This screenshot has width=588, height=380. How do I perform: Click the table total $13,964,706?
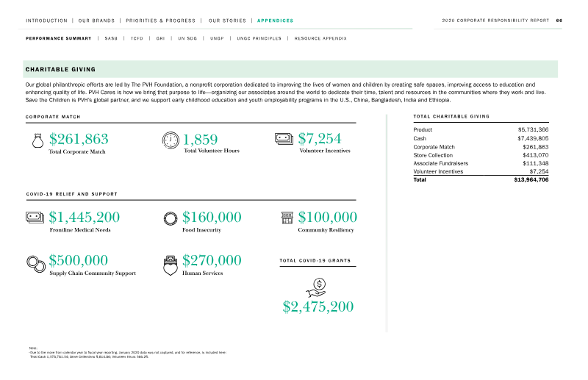[531, 180]
